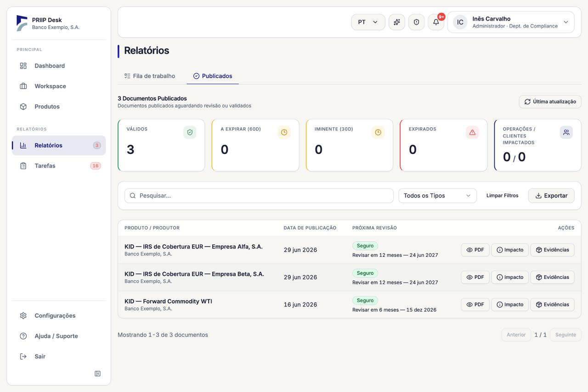Open the PT language dropdown
The width and height of the screenshot is (588, 392).
tap(368, 22)
